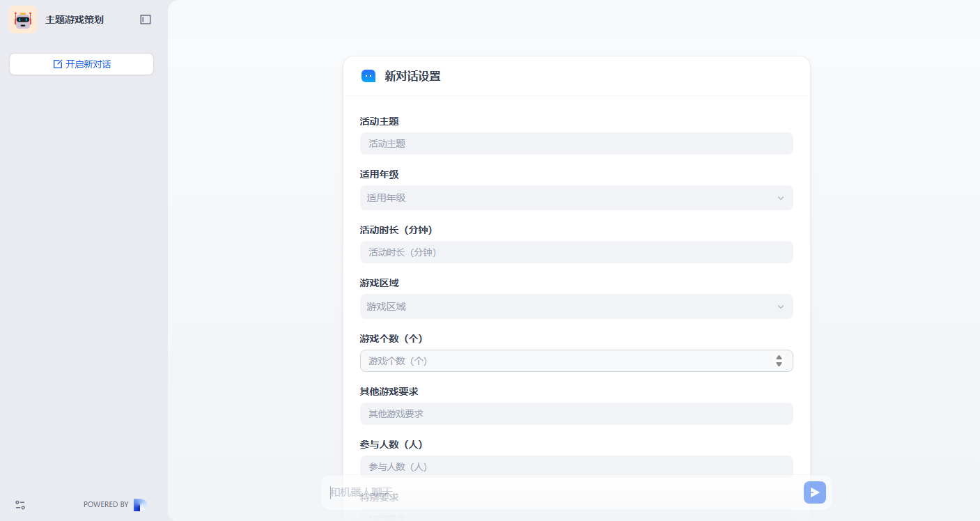980x521 pixels.
Task: Collapse the sidebar with the panel icon
Action: click(146, 20)
